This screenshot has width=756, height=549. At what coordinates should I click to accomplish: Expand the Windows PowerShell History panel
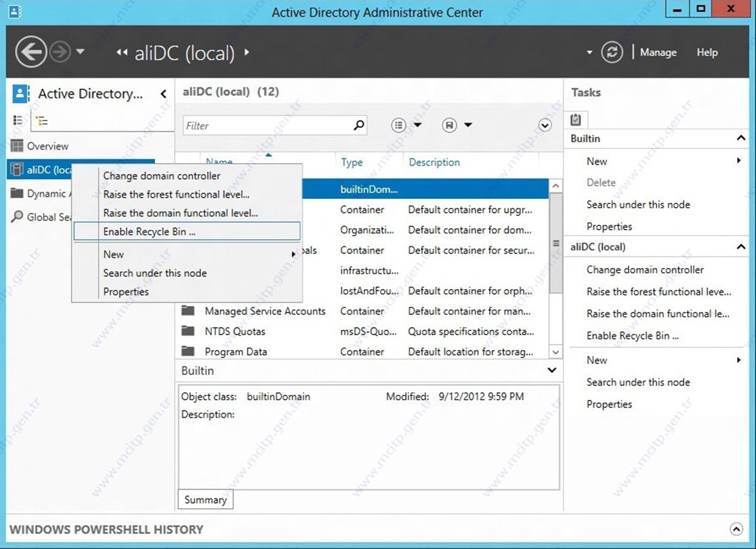click(x=736, y=529)
